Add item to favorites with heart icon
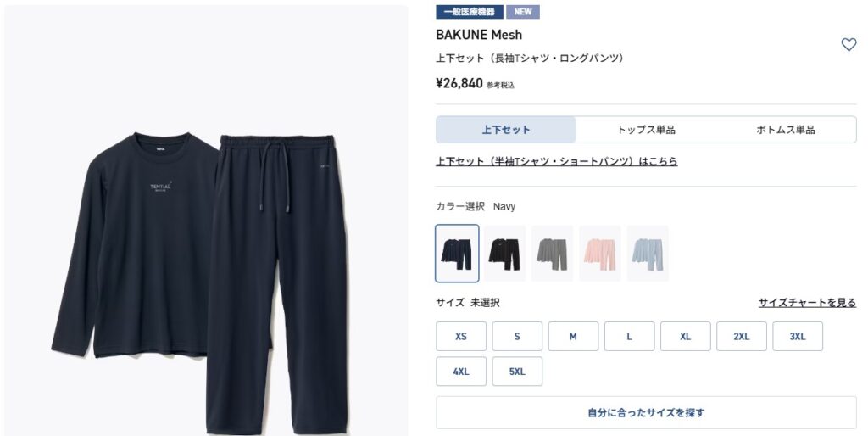 pyautogui.click(x=848, y=45)
